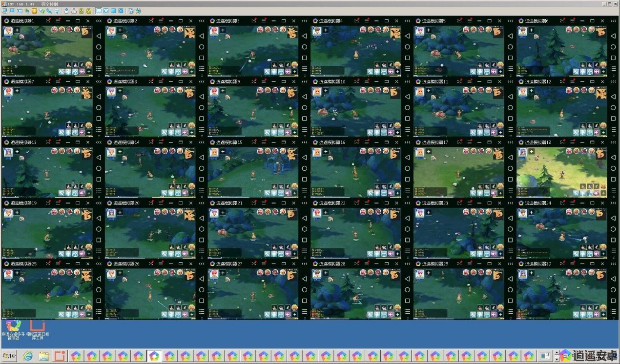Click the 逍遥模拟器8 window title
The height and width of the screenshot is (364, 620).
coord(125,82)
